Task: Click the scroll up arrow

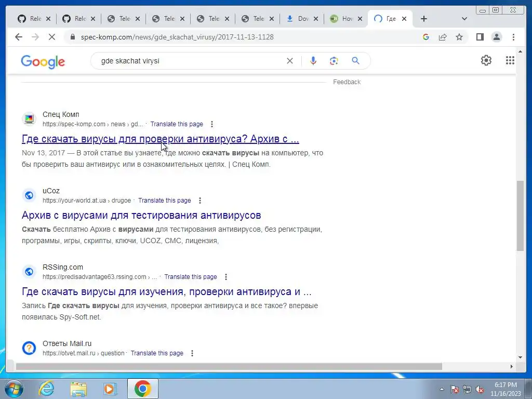Action: (520, 51)
